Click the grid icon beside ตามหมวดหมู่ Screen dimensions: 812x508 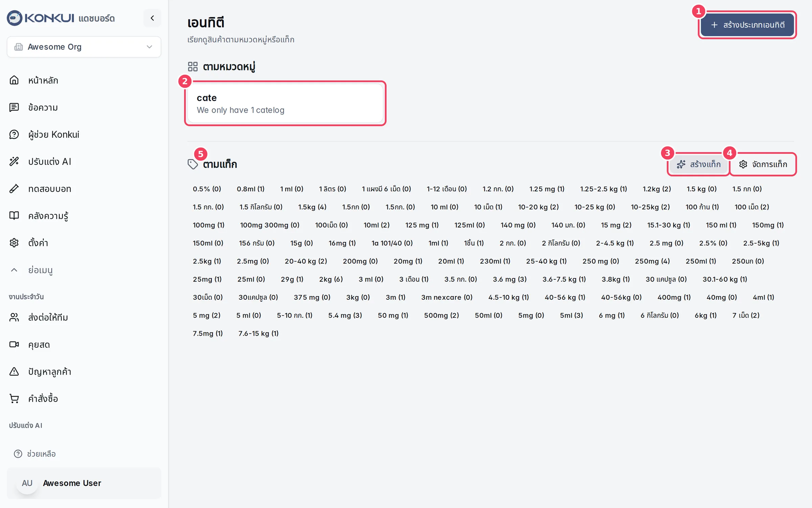[193, 66]
